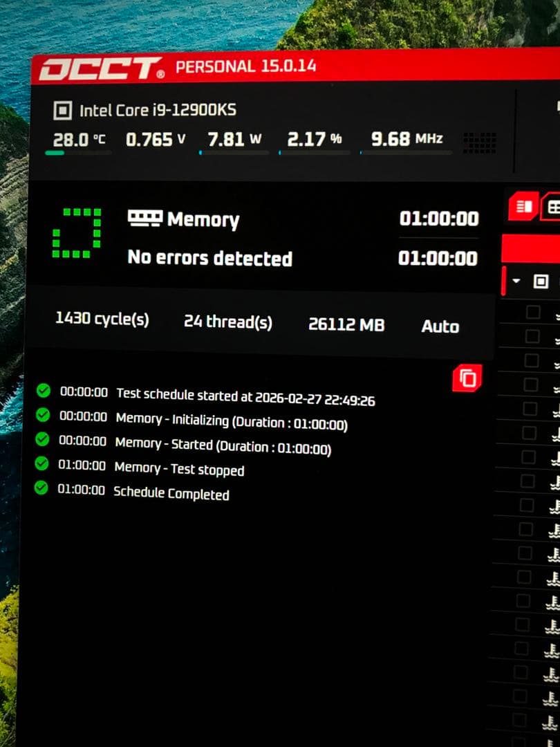
Task: Select the 'Intel Core i9-12900KS' CPU name
Action: tap(158, 111)
